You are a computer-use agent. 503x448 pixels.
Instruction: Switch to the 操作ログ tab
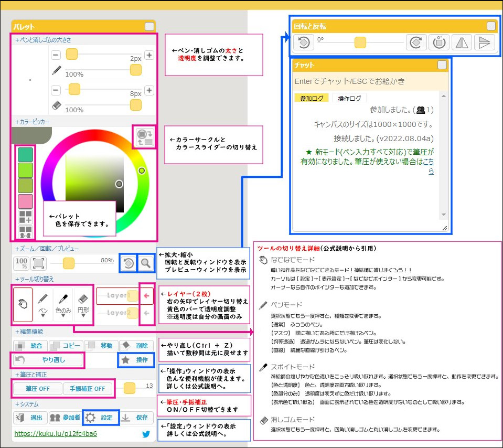coord(349,98)
